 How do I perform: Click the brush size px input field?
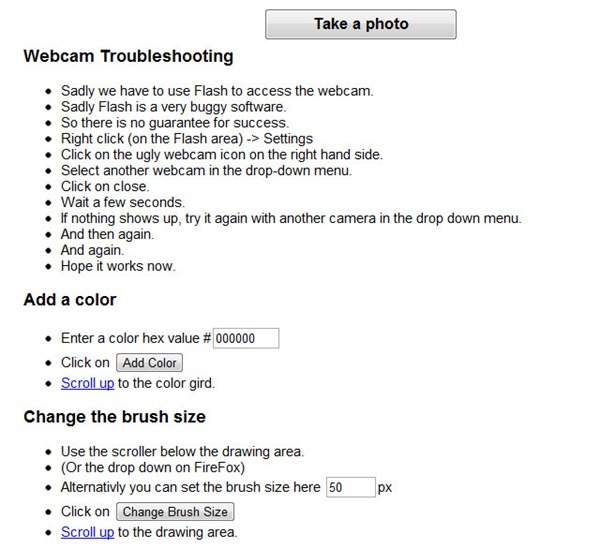click(x=350, y=487)
